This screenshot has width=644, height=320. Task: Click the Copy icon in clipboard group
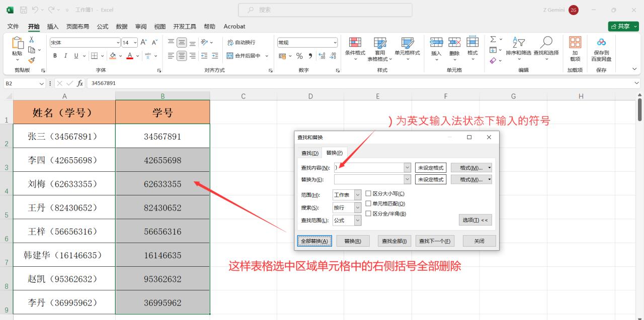click(32, 50)
